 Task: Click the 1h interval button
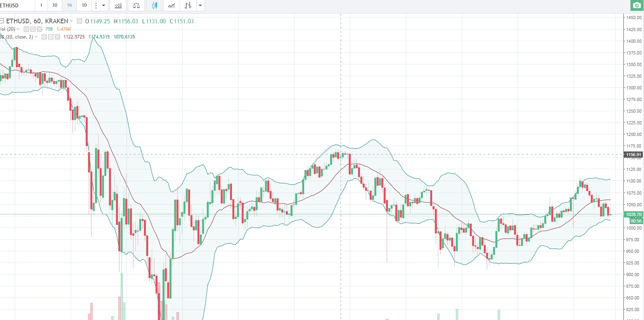click(x=69, y=5)
